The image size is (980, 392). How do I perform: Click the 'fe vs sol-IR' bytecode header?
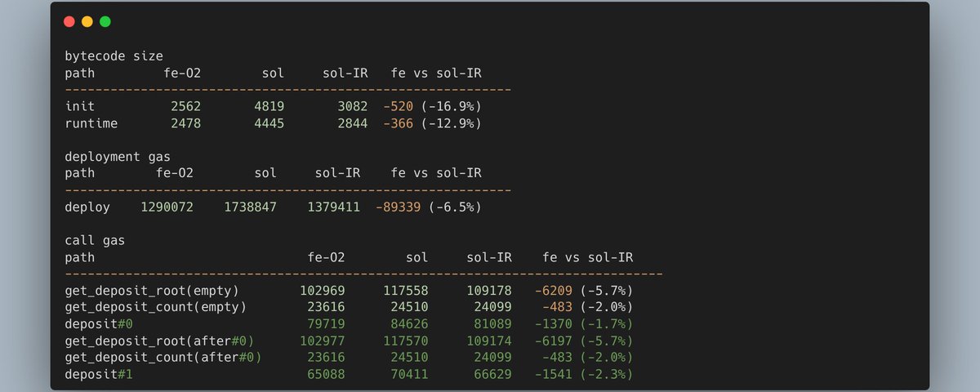click(x=436, y=73)
